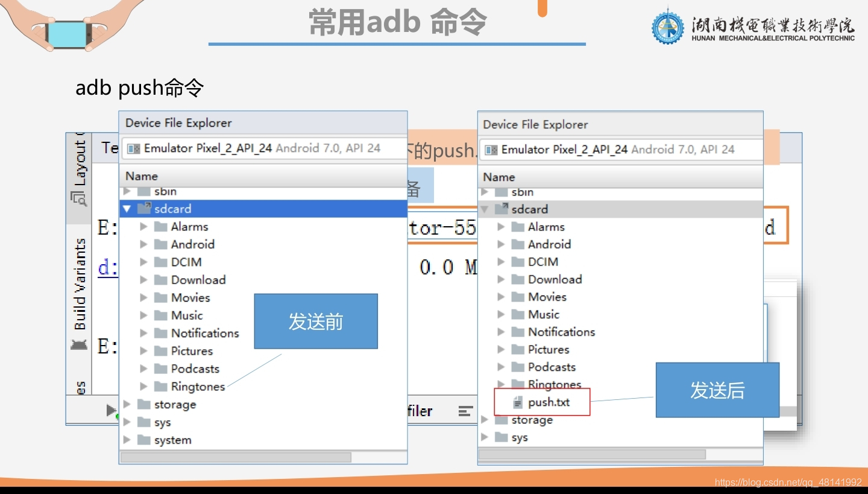
Task: Expand the Ringtones folder
Action: point(143,386)
